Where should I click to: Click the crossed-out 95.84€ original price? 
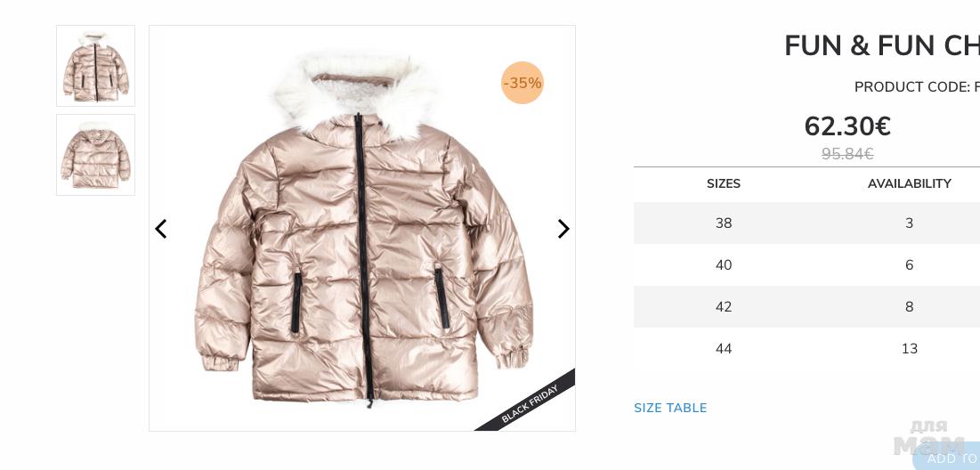847,154
